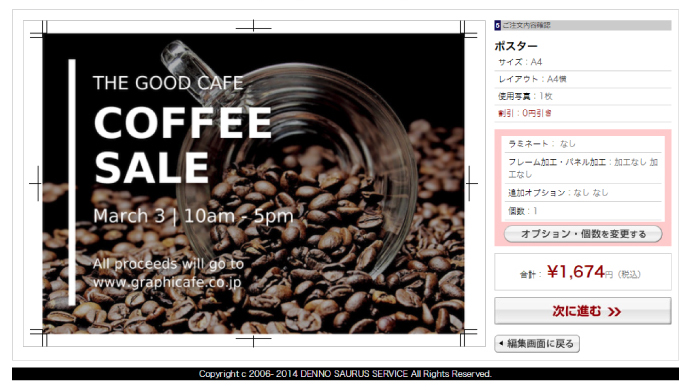The height and width of the screenshot is (390, 690).
Task: Click the ¥1,674 total price
Action: tap(576, 272)
